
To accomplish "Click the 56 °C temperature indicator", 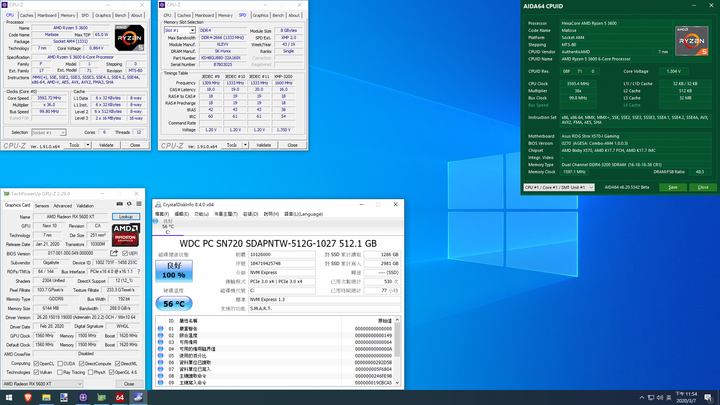I will pos(174,304).
